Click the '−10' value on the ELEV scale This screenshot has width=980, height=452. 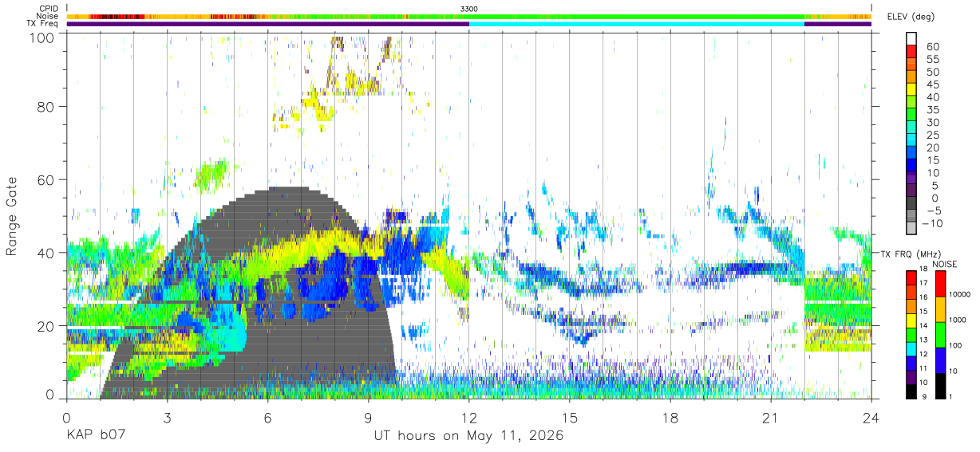pos(931,223)
